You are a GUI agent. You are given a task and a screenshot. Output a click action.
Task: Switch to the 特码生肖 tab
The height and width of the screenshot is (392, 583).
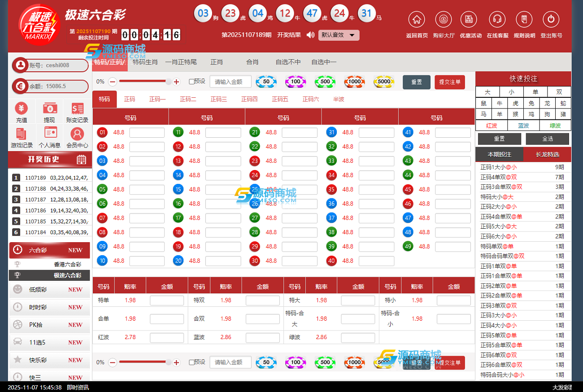[145, 62]
